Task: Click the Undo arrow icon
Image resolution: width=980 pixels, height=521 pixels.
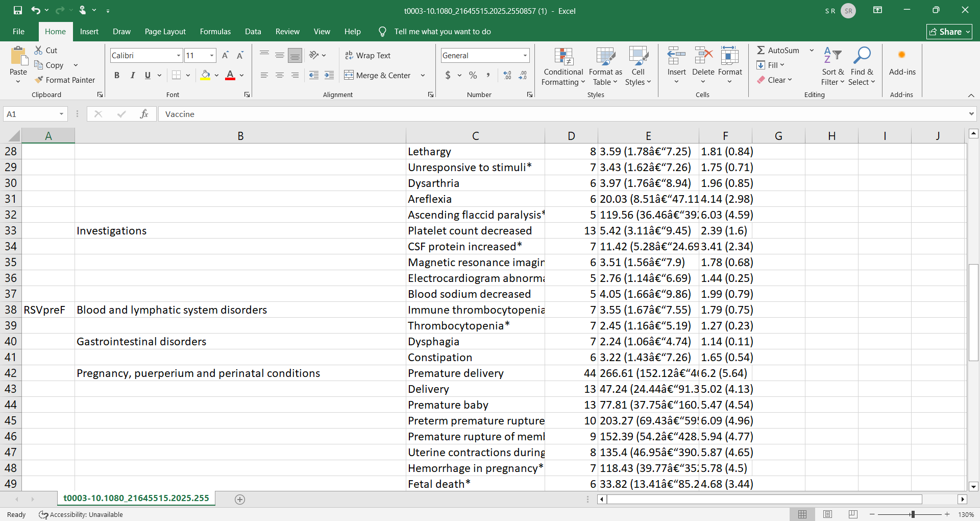Action: click(x=35, y=10)
